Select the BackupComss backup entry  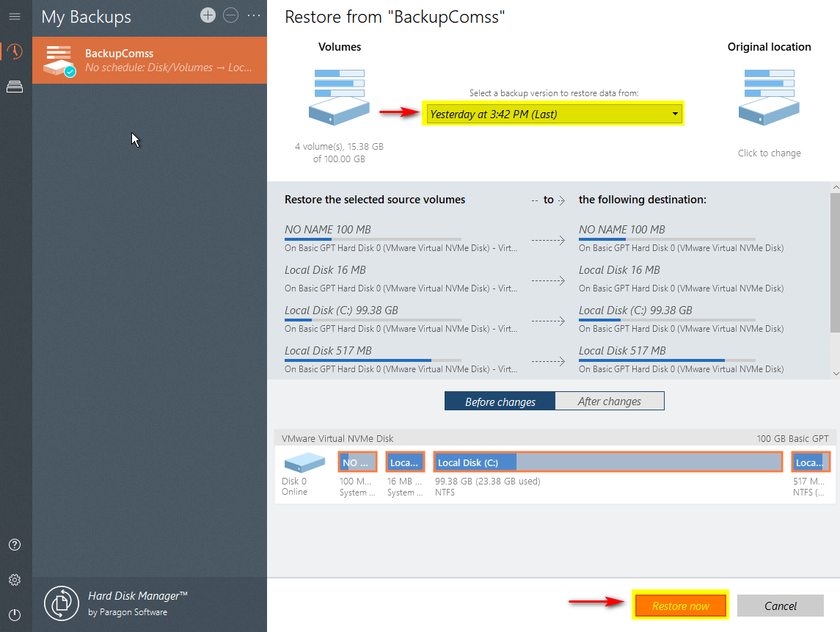click(x=150, y=60)
